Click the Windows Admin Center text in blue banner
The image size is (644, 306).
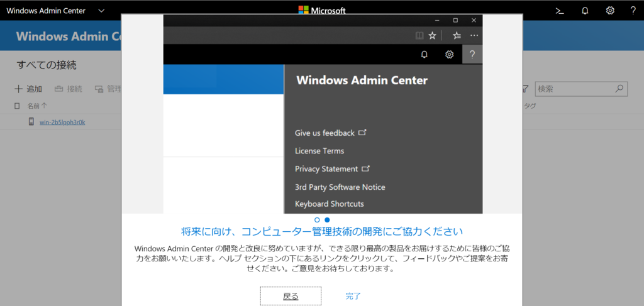tap(69, 36)
